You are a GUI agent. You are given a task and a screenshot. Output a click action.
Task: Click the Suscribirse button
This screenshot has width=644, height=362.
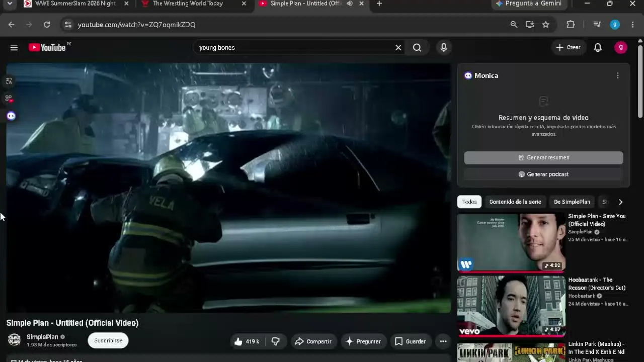(x=108, y=340)
